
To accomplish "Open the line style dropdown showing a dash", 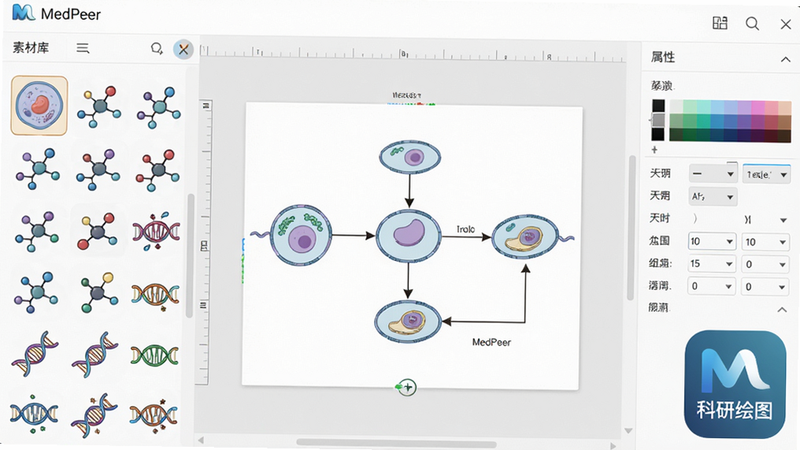I will 713,174.
